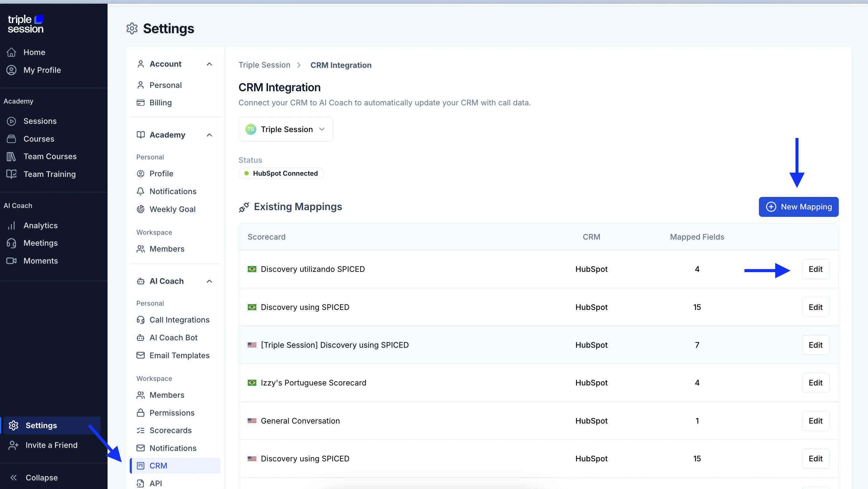This screenshot has width=868, height=489.
Task: Click the AI Coach Bot robot icon
Action: click(x=140, y=338)
